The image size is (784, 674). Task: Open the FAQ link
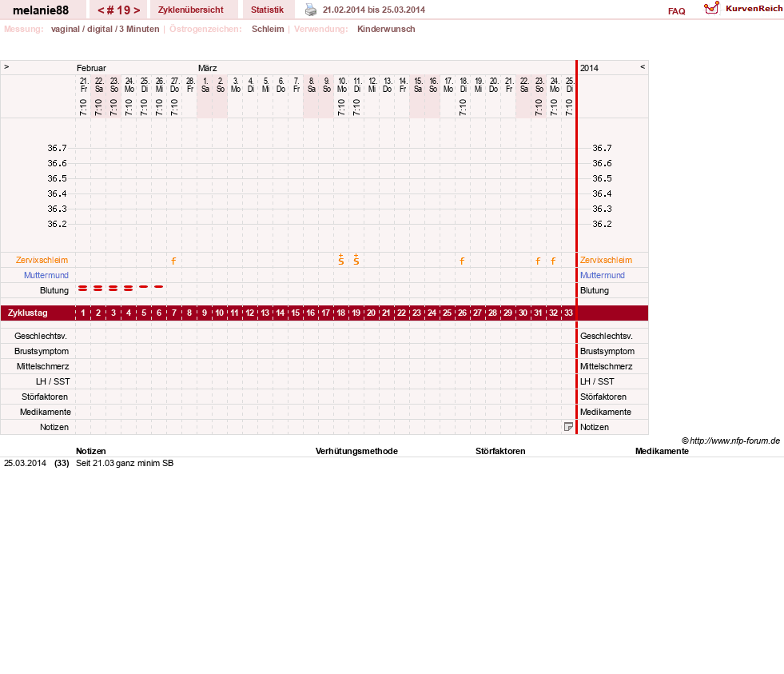click(x=676, y=11)
